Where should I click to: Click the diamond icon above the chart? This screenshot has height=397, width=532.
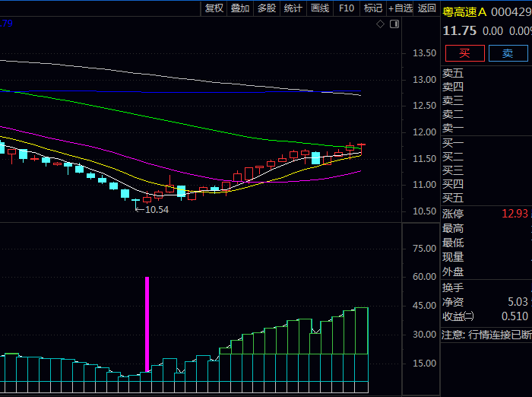point(381,24)
